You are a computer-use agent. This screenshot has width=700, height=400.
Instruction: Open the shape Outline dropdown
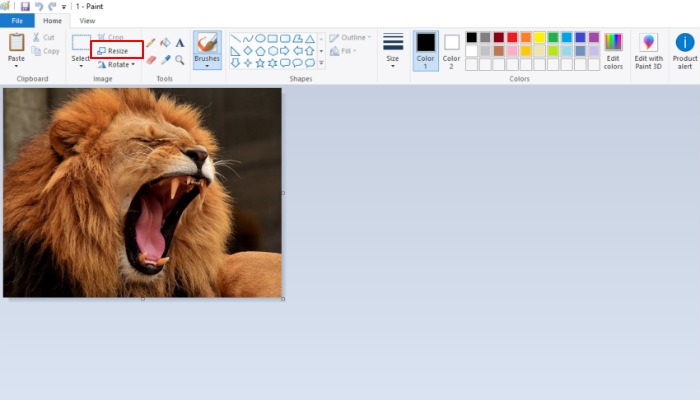click(350, 38)
